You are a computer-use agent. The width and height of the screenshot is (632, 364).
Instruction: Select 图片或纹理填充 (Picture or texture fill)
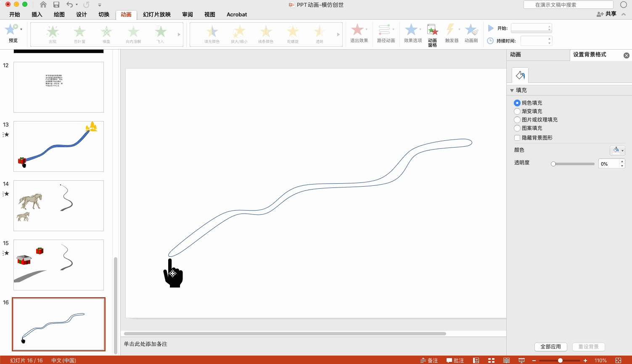point(517,120)
